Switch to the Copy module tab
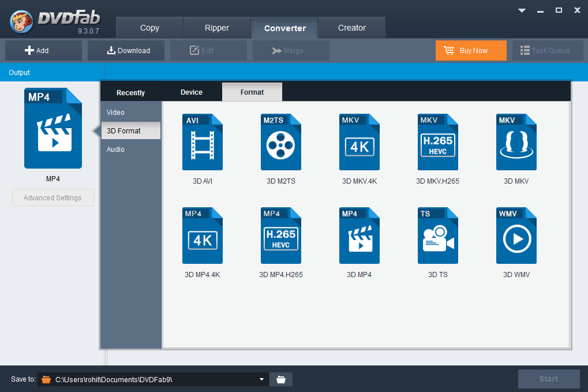 [x=149, y=28]
